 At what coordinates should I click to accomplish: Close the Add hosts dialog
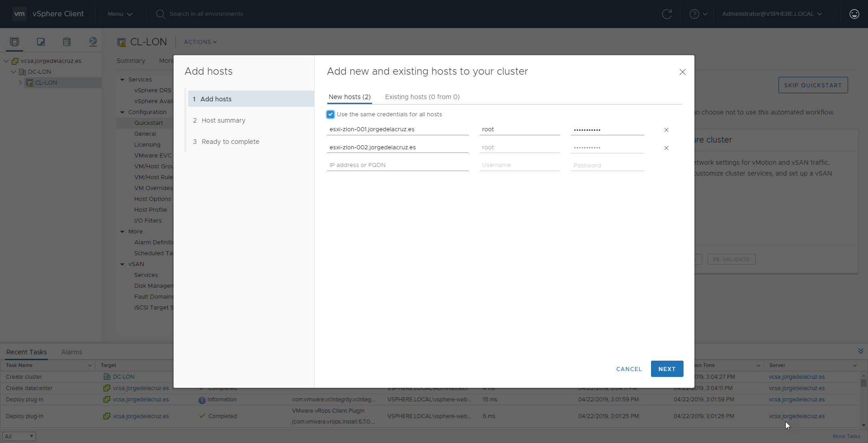click(683, 72)
